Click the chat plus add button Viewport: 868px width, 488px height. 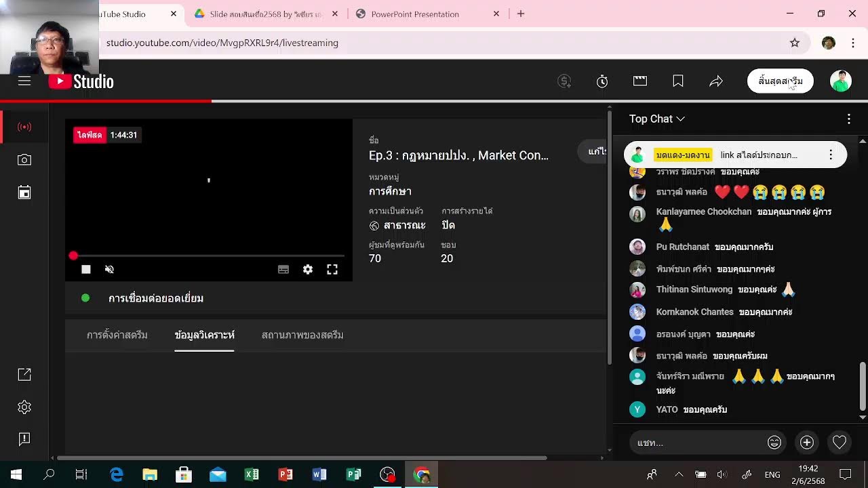click(x=807, y=443)
